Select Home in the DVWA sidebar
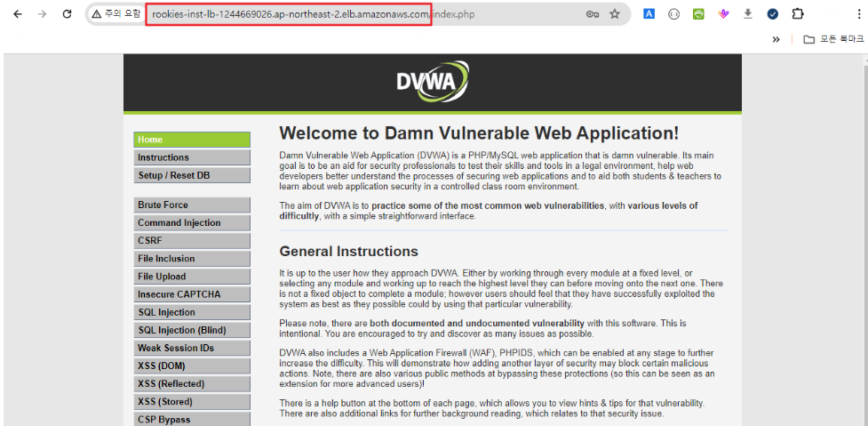Viewport: 868px width, 426px height. point(192,140)
